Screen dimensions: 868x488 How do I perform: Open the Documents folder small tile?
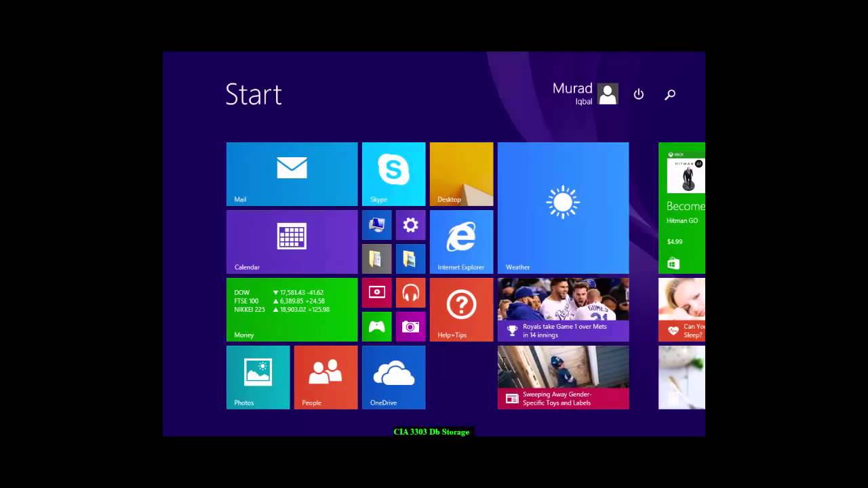[x=376, y=259]
